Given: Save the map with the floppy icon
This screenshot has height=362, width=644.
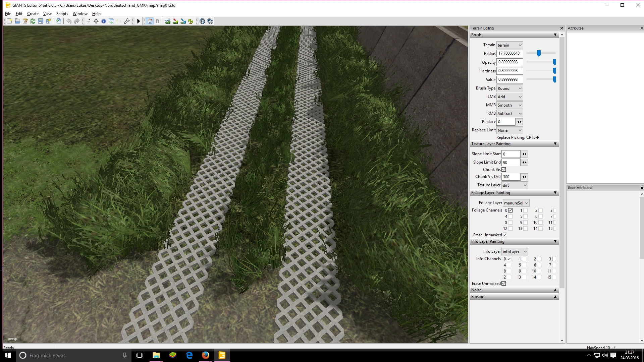Looking at the screenshot, I should 40,21.
